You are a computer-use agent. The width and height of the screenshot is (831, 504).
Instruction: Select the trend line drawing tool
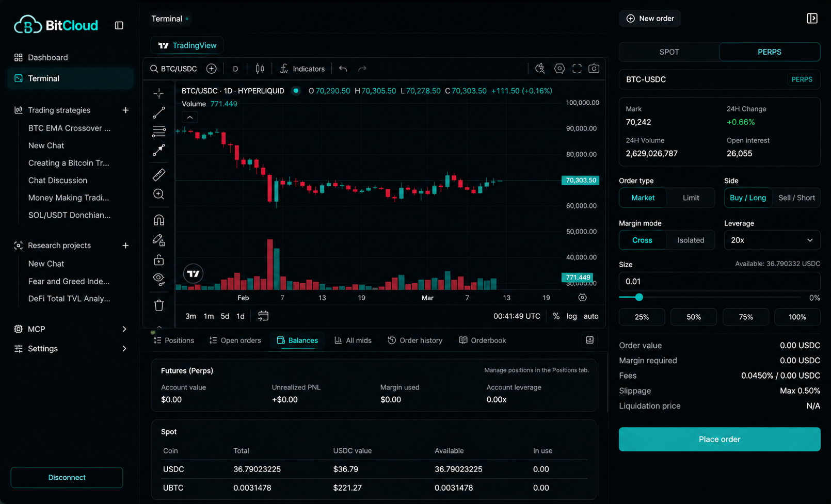159,112
